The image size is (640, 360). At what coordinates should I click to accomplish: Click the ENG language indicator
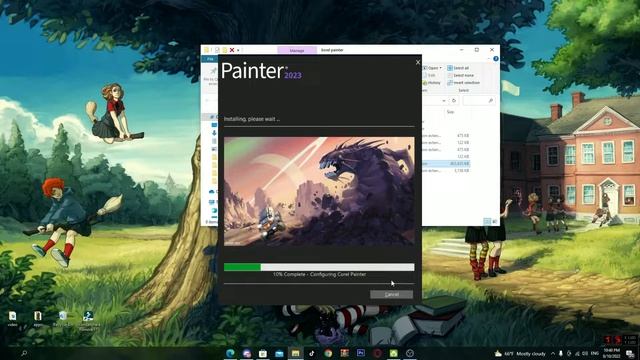tap(595, 353)
